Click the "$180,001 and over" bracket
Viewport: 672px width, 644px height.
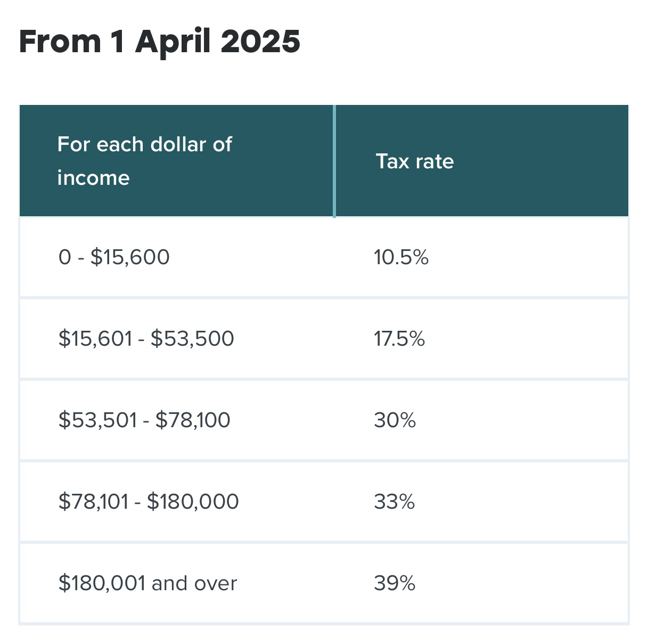[x=147, y=583]
